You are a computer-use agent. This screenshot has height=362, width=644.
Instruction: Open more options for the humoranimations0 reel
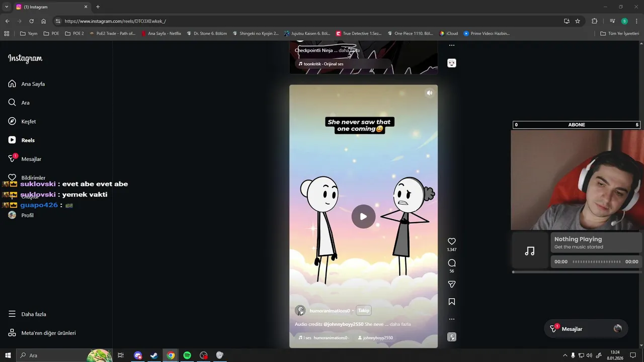(452, 319)
